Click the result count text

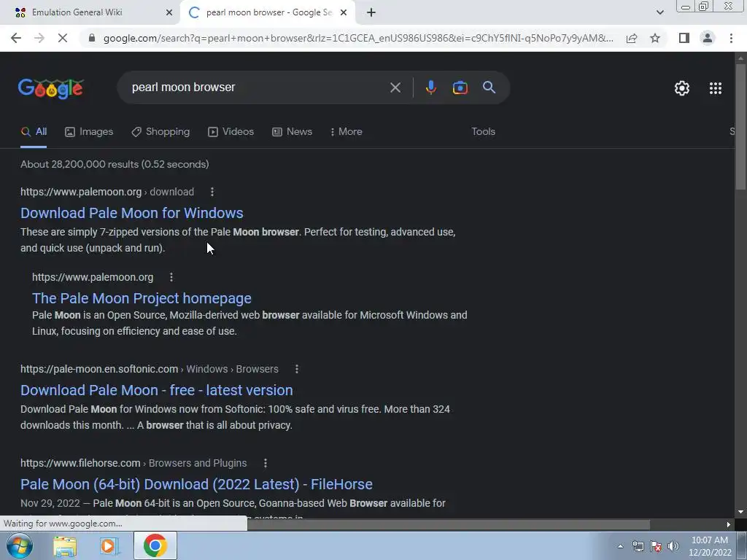pos(115,164)
